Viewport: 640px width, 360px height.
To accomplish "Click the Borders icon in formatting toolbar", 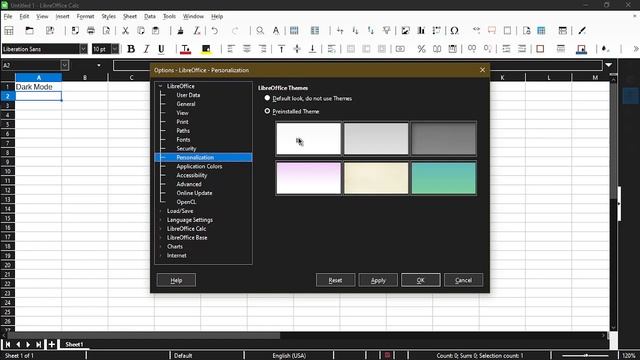I will pos(540,49).
